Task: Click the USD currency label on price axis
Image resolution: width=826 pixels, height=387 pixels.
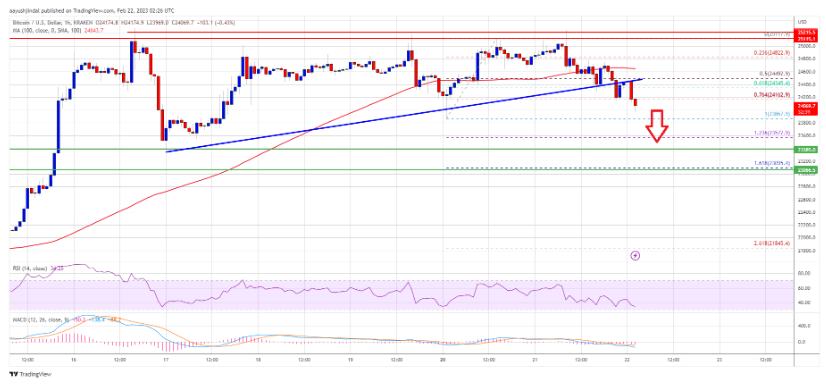Action: pyautogui.click(x=803, y=22)
